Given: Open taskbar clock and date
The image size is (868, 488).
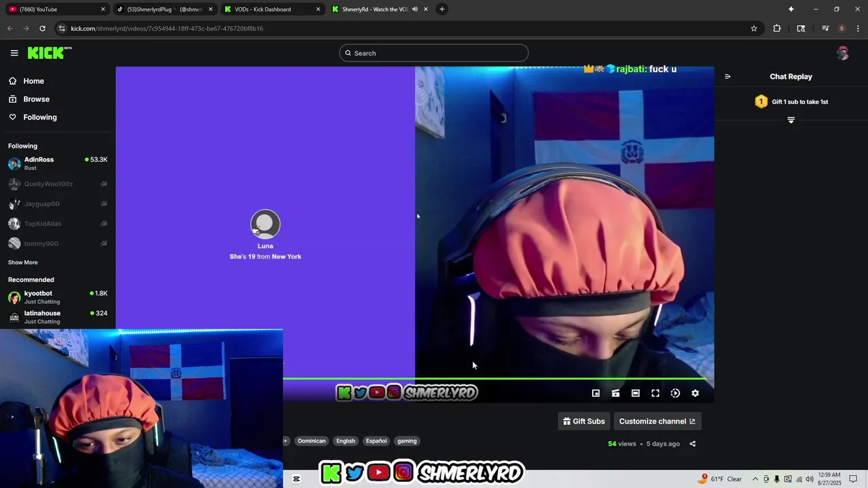Looking at the screenshot, I should [830, 479].
